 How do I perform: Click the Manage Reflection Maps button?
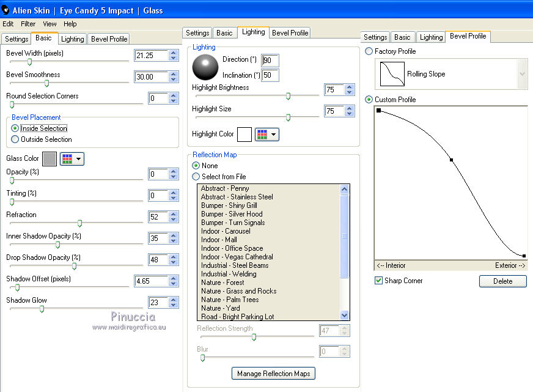click(273, 373)
